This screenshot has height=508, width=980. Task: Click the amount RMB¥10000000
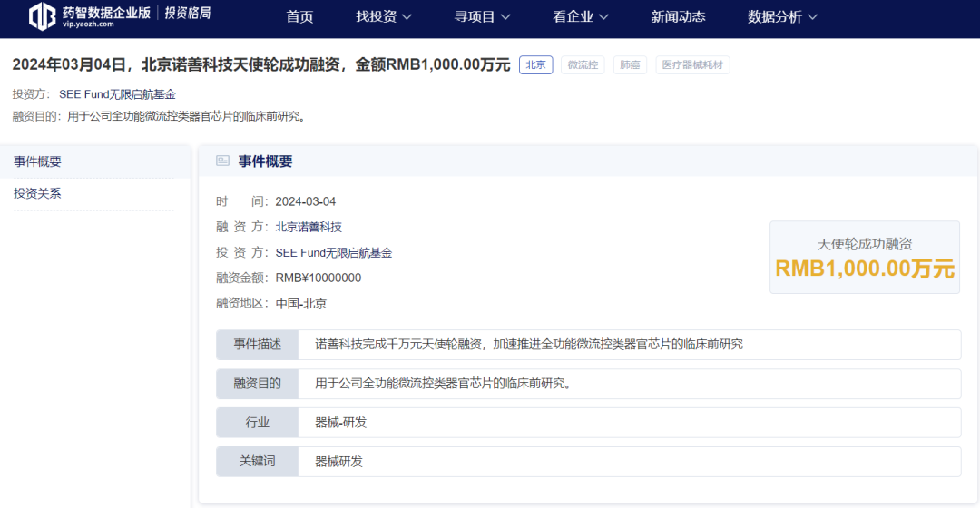pyautogui.click(x=318, y=278)
